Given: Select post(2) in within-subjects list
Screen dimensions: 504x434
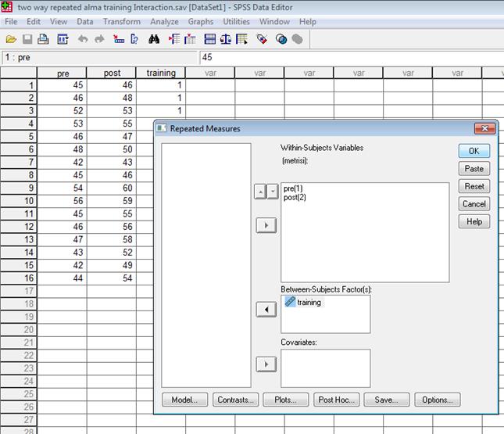Looking at the screenshot, I should [x=295, y=197].
